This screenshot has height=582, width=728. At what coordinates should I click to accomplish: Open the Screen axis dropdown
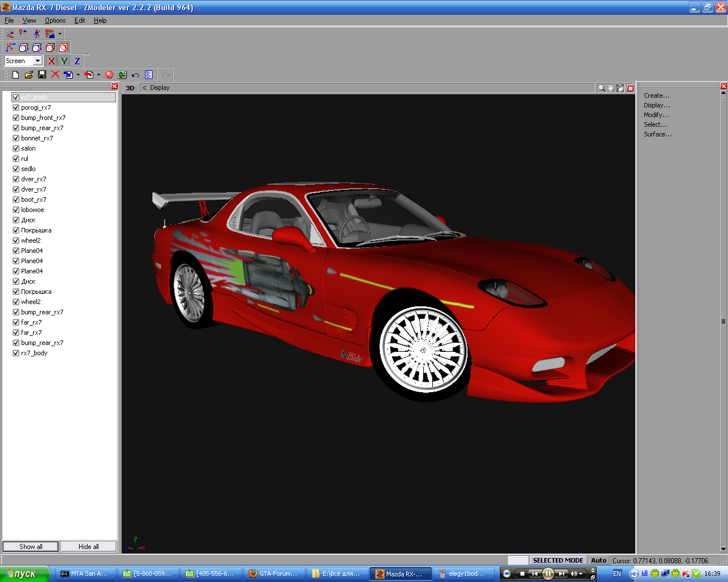coord(38,61)
